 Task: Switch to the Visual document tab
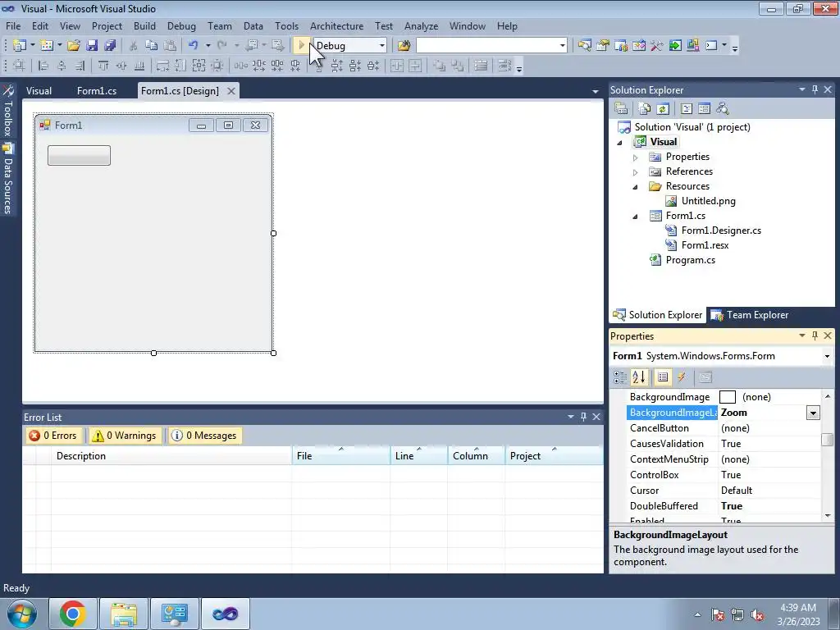[x=39, y=90]
